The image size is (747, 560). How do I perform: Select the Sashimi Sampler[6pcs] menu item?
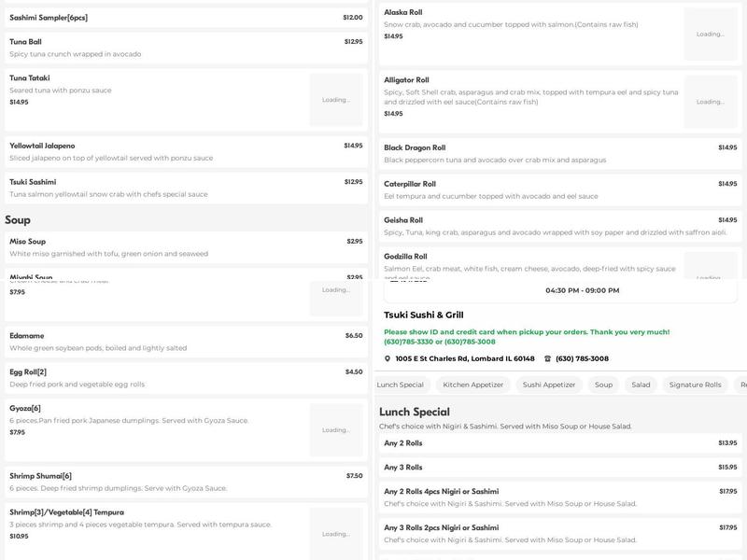186,18
